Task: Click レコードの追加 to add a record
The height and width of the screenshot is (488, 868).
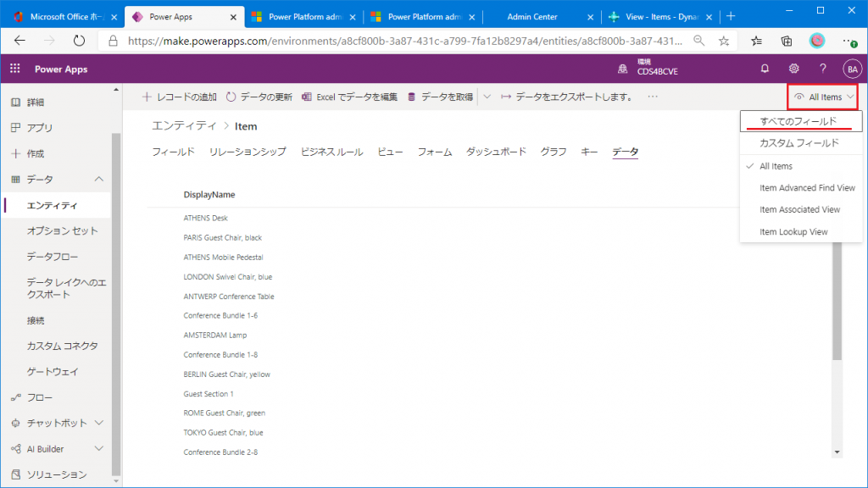Action: coord(180,97)
